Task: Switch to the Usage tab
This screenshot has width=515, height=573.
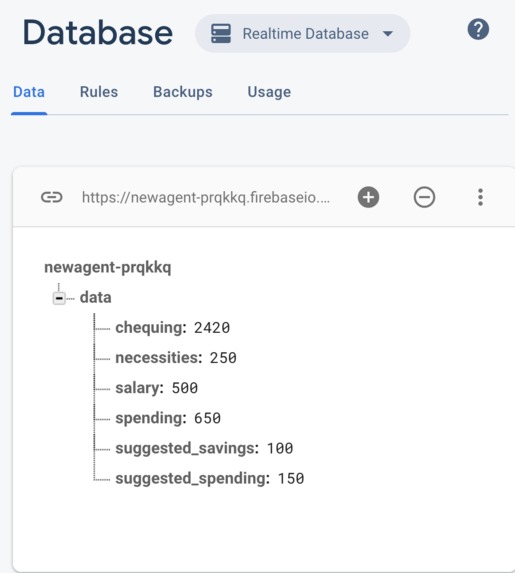Action: pyautogui.click(x=269, y=92)
